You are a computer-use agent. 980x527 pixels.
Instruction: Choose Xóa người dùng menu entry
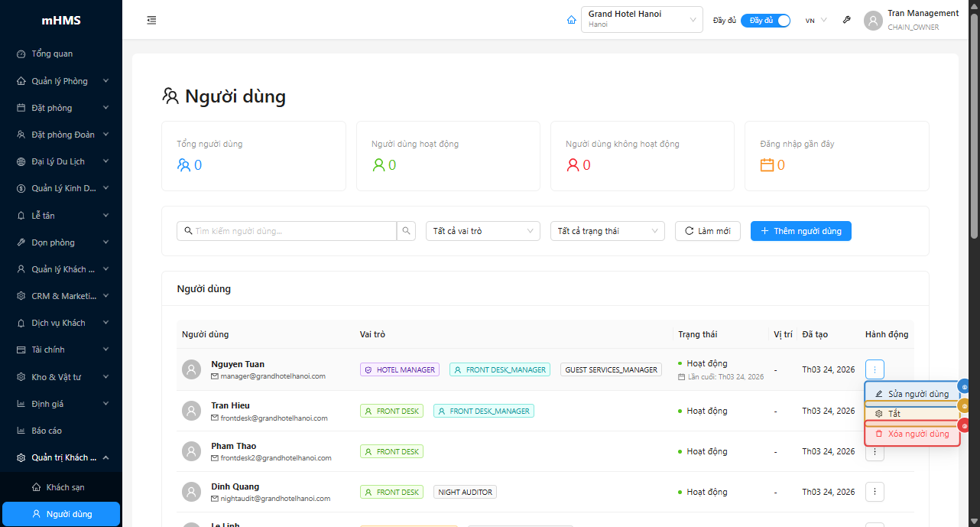(x=911, y=434)
